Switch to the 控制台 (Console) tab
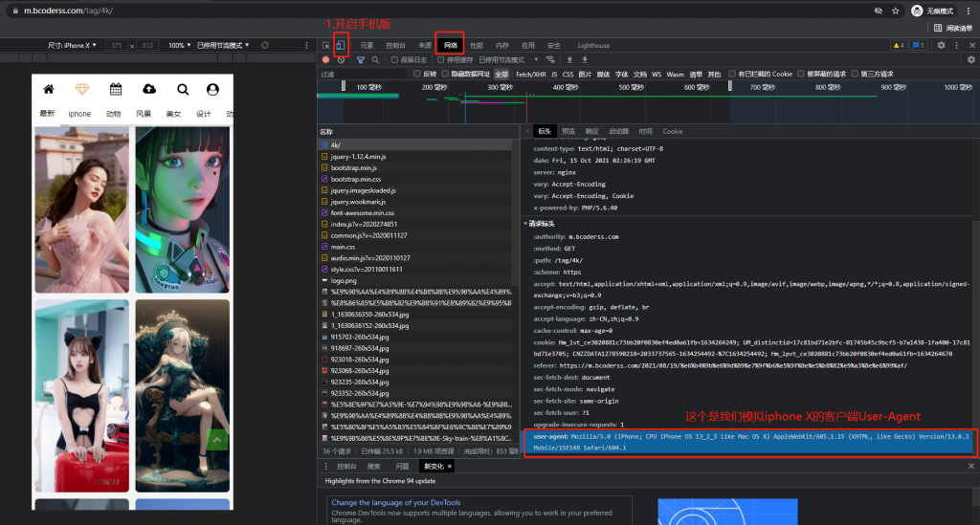This screenshot has height=525, width=980. 395,45
